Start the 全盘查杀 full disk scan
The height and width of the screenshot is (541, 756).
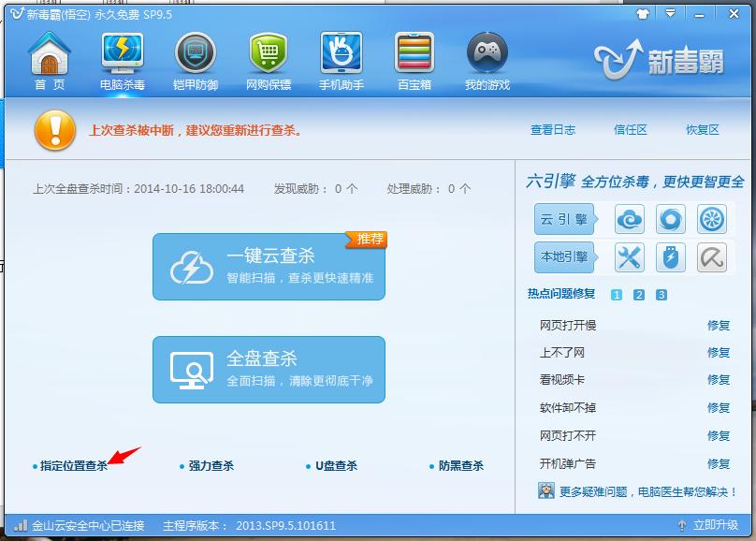pyautogui.click(x=269, y=369)
